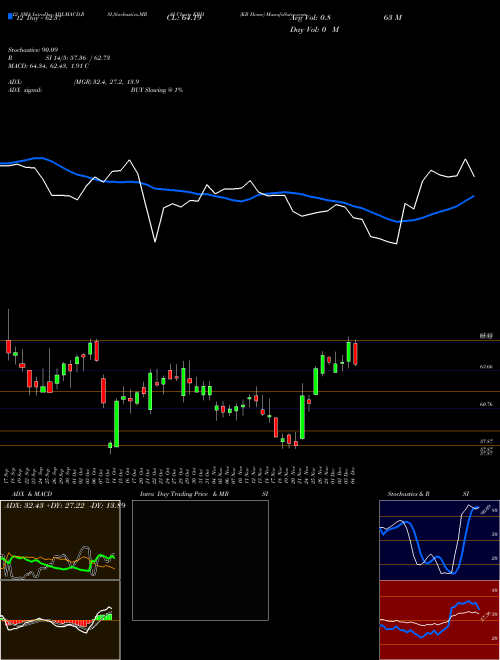Click the BUY Slowing @ 1% signal
Viewport: 500px width, 660px height.
click(157, 90)
